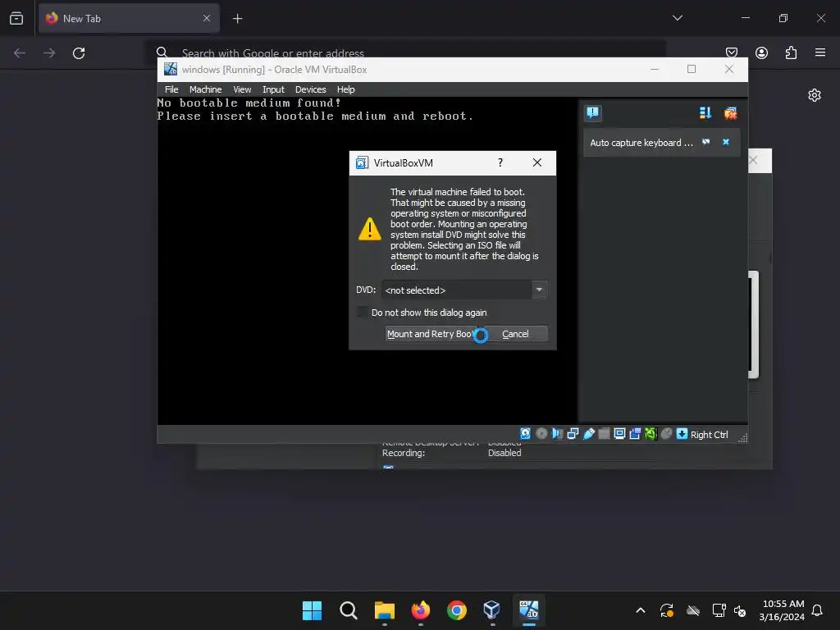Viewport: 840px width, 630px height.
Task: Click Mount and Retry Boot button
Action: pos(431,334)
